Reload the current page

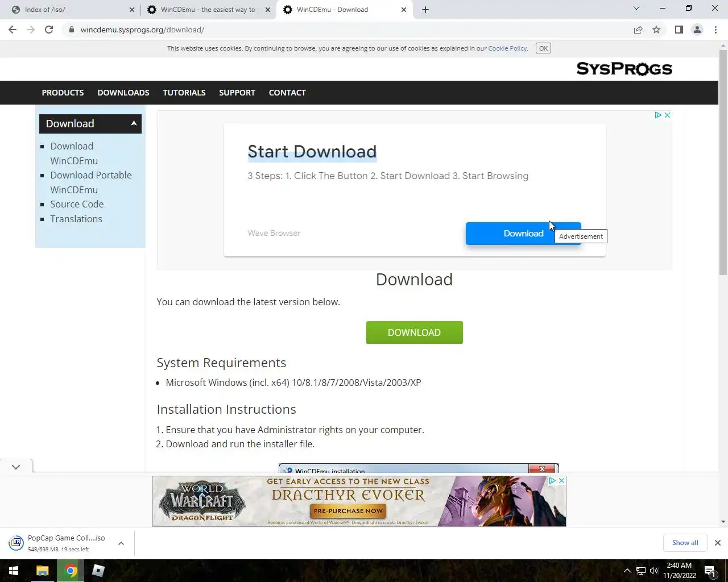[x=49, y=30]
